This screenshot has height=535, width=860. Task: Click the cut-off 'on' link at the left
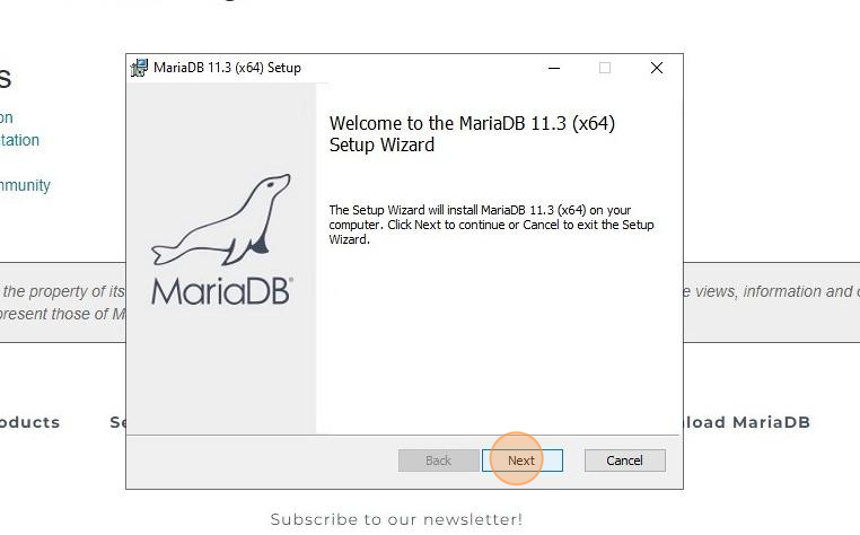coord(7,118)
